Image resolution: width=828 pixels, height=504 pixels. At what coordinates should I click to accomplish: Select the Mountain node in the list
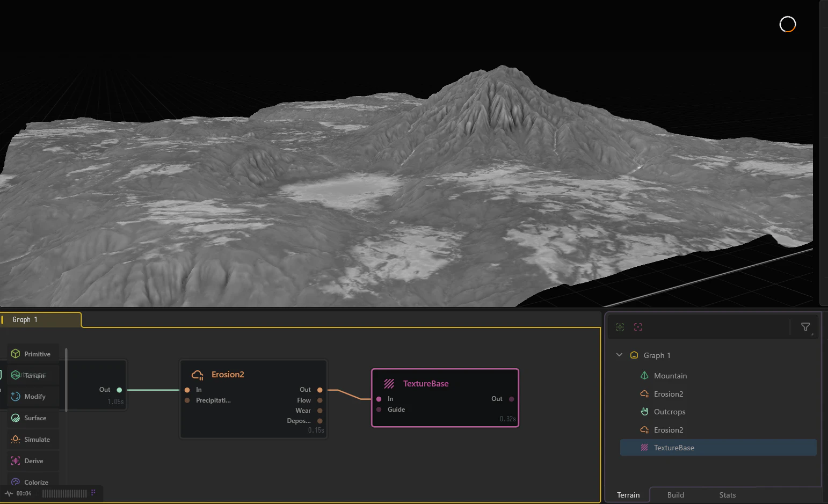pos(718,376)
